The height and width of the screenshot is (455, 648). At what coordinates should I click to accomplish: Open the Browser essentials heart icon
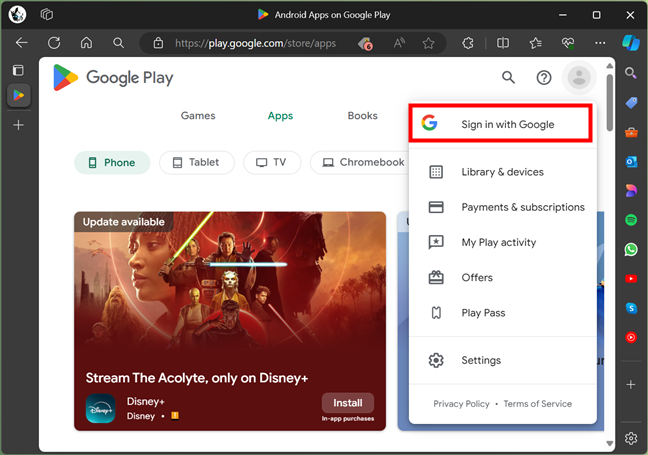[x=568, y=43]
